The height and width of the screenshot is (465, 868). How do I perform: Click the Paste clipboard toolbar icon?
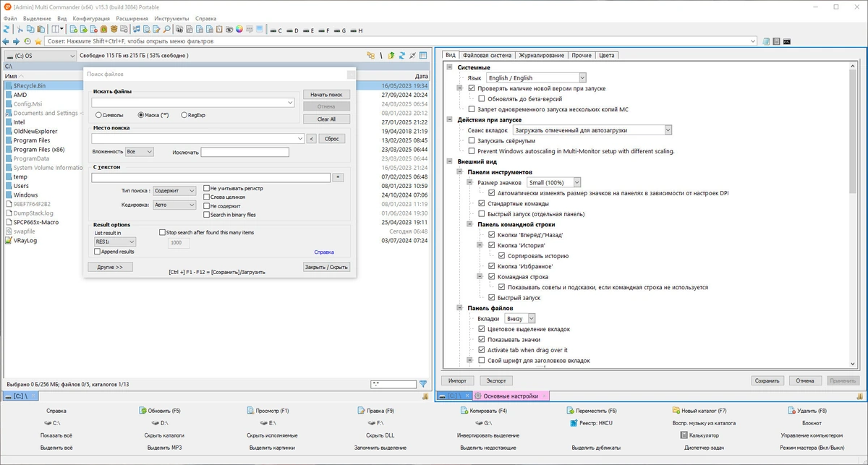point(42,30)
